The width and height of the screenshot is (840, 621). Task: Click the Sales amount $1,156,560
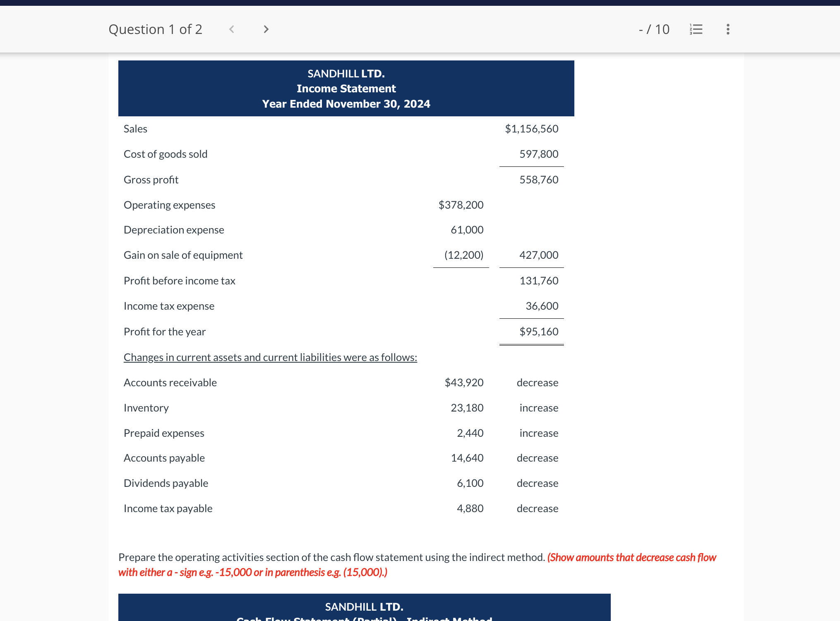(531, 128)
